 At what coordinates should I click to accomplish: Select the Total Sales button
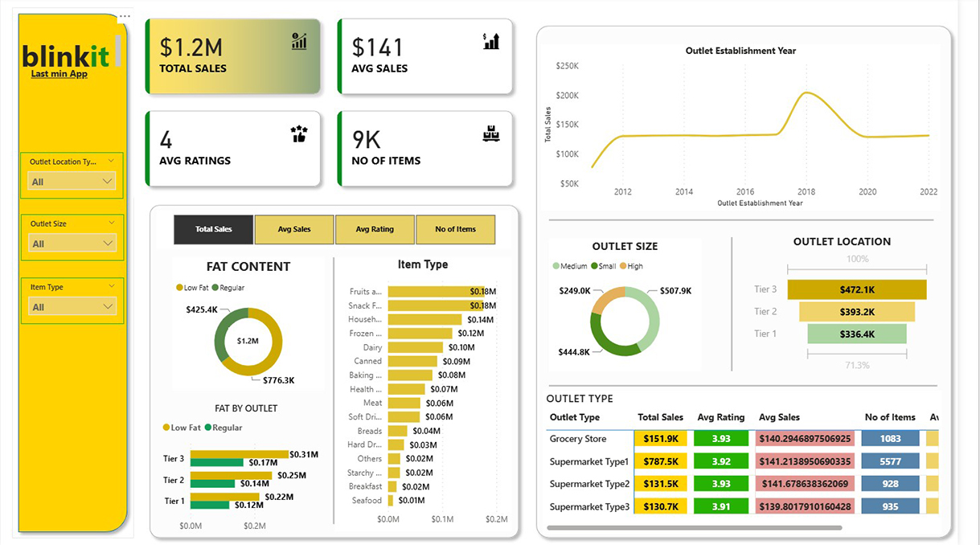point(214,229)
